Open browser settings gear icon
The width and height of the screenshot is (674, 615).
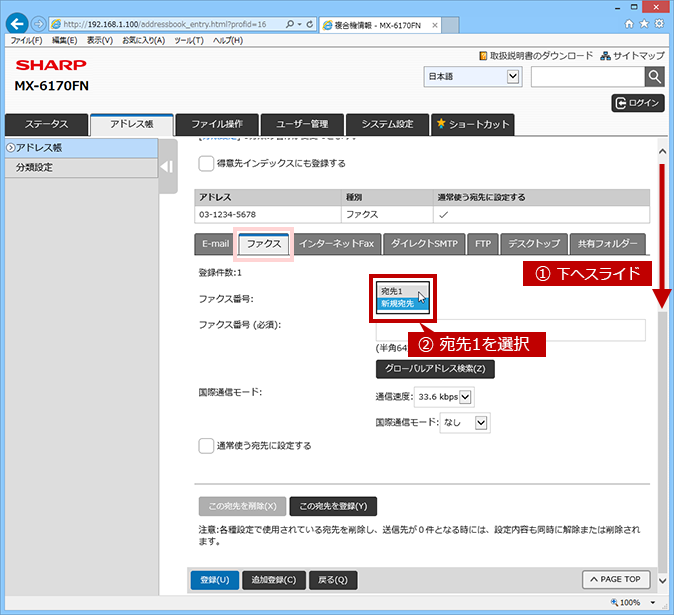coord(659,24)
